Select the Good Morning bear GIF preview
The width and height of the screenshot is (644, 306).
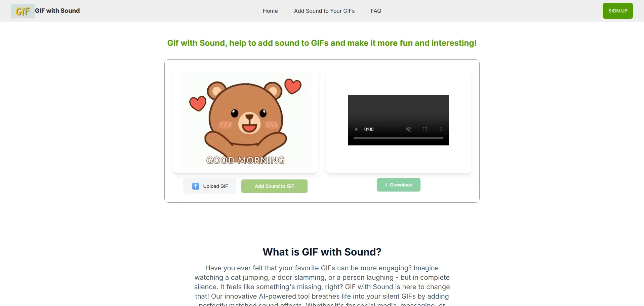click(x=245, y=120)
